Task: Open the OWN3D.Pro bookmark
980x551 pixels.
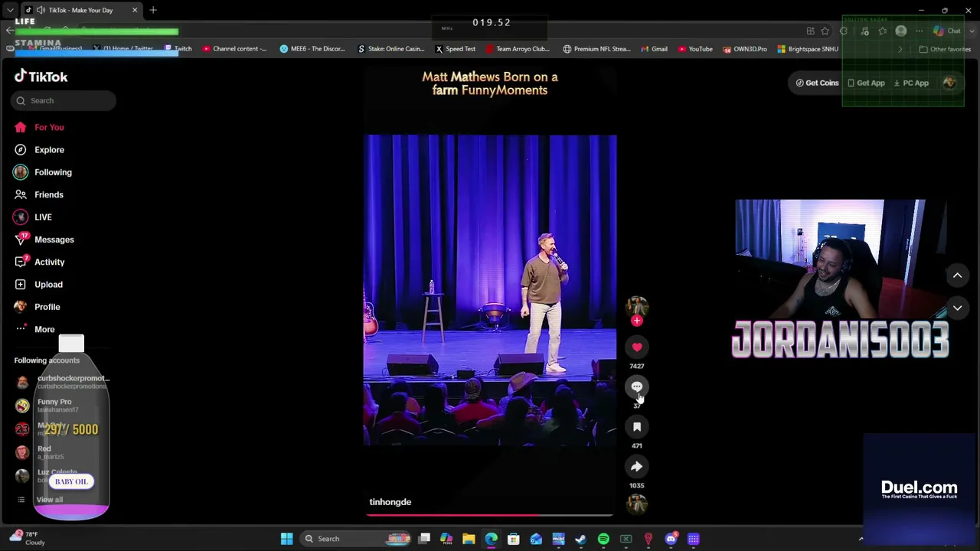Action: [x=745, y=49]
